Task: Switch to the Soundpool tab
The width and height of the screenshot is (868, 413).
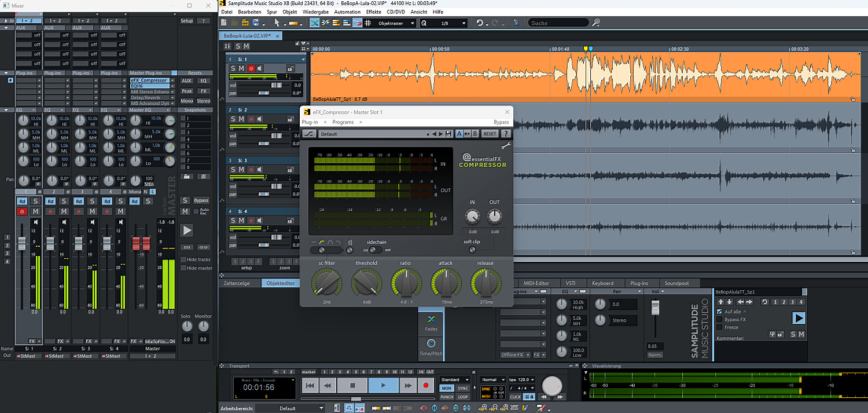Action: (x=676, y=283)
